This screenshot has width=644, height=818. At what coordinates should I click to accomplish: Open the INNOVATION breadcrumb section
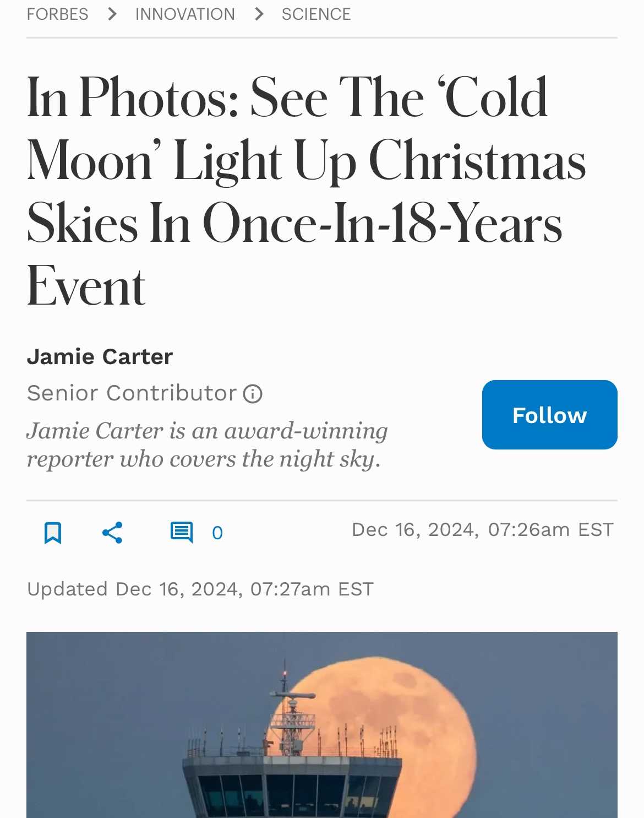tap(185, 14)
